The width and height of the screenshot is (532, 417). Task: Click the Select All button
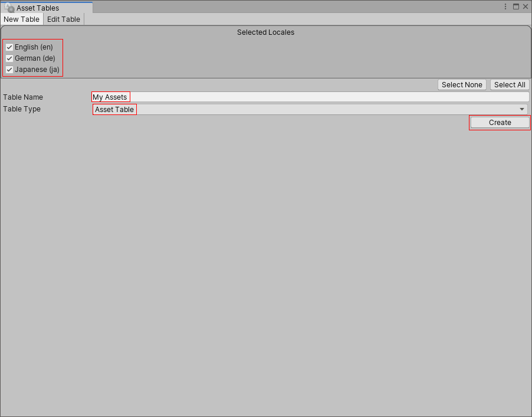tap(509, 84)
